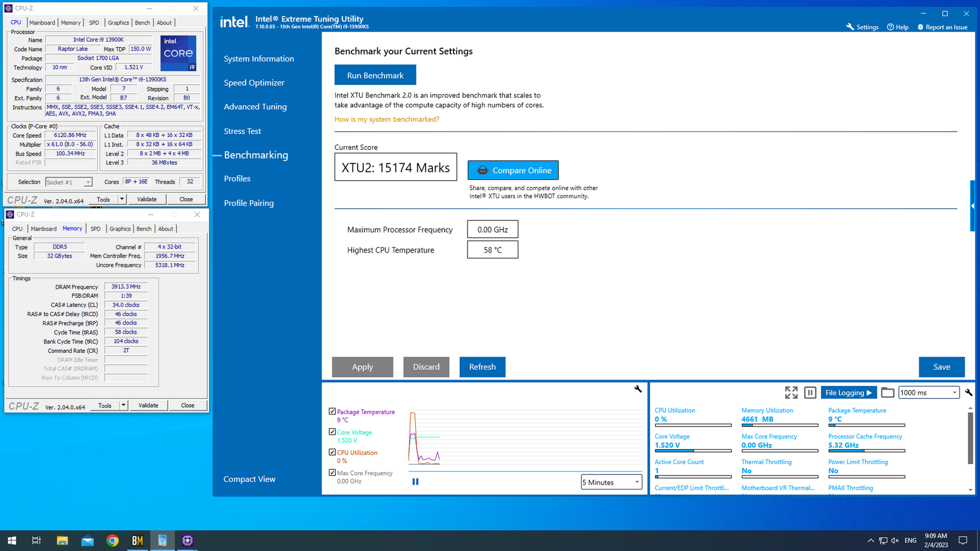
Task: Pause the monitor panel updates
Action: click(810, 392)
